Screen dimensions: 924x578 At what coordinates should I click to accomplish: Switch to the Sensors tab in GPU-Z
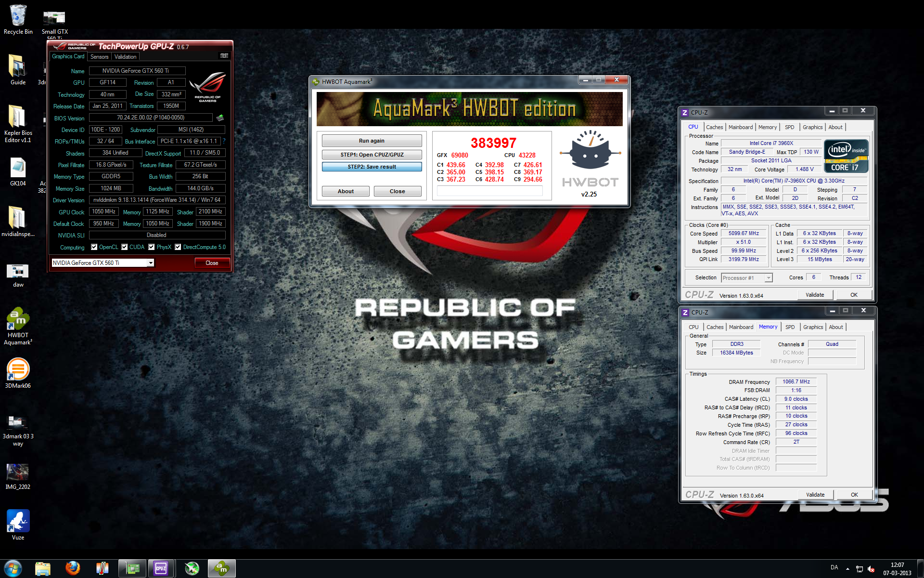coord(100,57)
